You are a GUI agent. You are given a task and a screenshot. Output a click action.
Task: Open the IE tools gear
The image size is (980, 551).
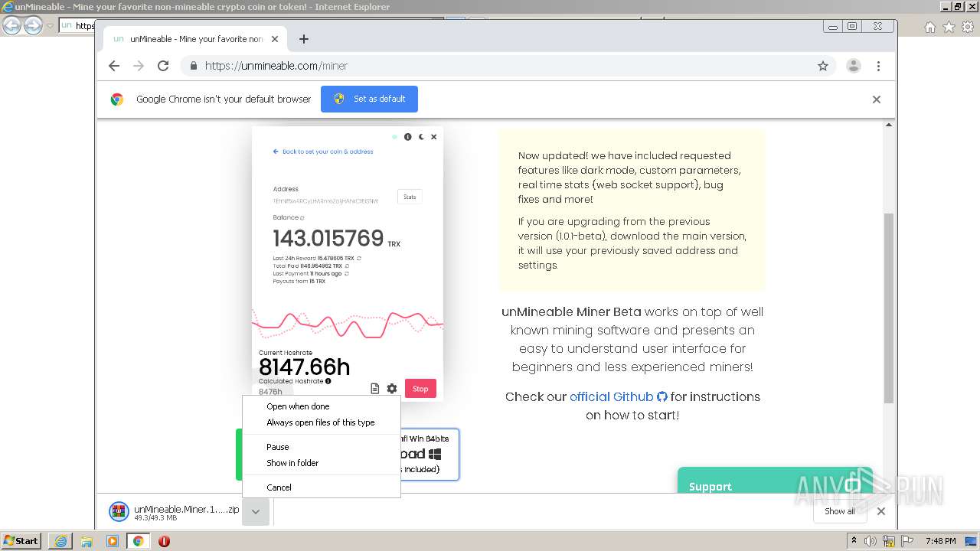tap(967, 27)
